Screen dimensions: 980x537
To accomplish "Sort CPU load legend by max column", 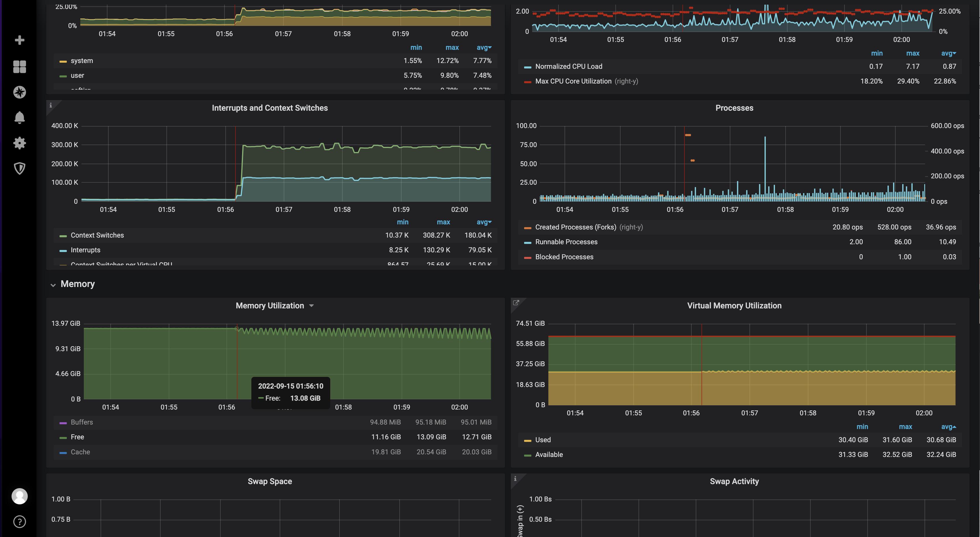I will click(x=913, y=53).
